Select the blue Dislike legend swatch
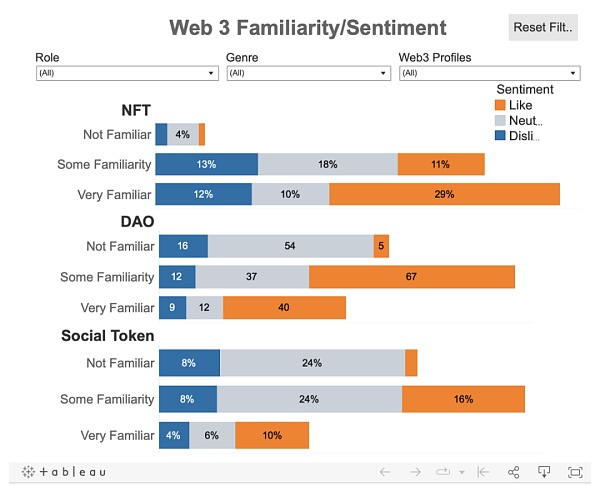The width and height of the screenshot is (600, 486). [x=500, y=135]
